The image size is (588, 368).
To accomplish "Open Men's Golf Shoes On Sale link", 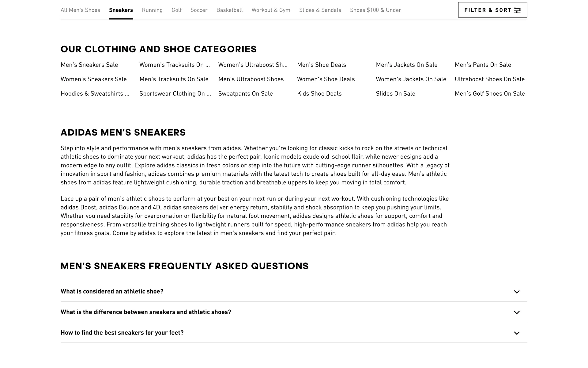I will pos(489,94).
